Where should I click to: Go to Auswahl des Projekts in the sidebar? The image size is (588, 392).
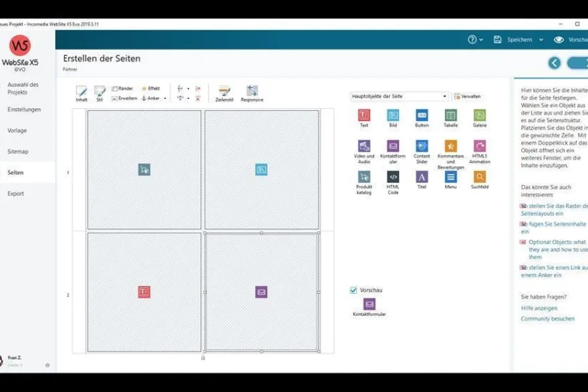pos(23,88)
